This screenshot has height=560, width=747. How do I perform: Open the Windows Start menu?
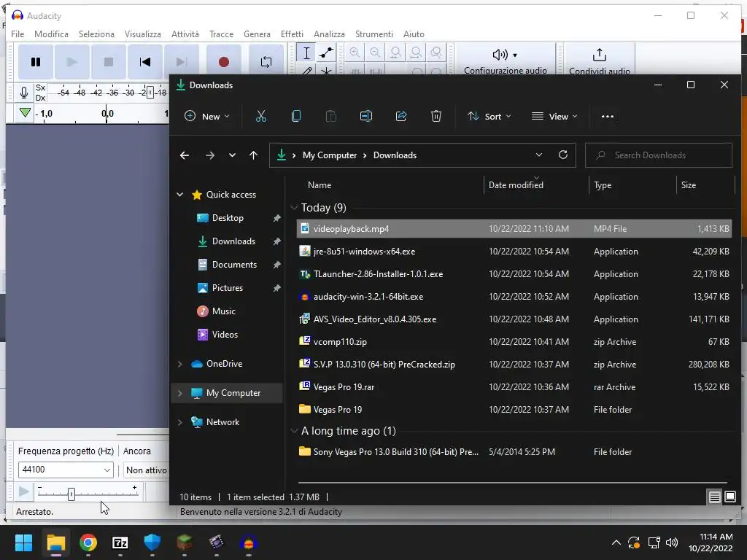tap(23, 542)
